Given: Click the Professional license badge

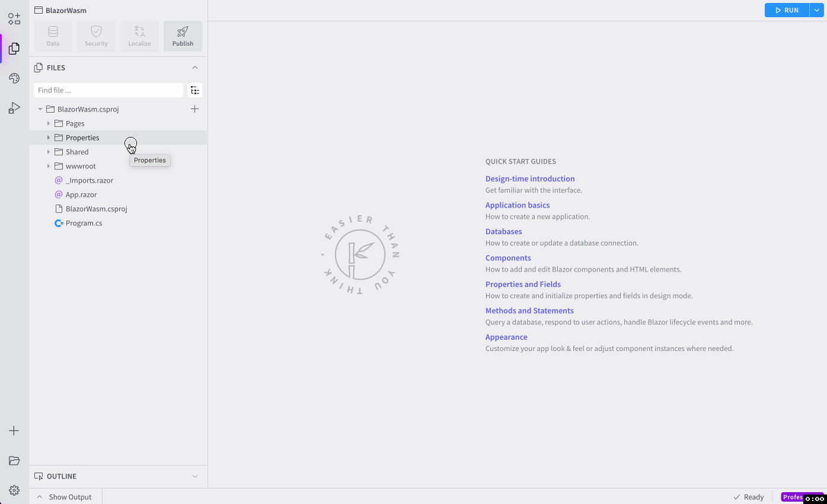Looking at the screenshot, I should point(802,497).
